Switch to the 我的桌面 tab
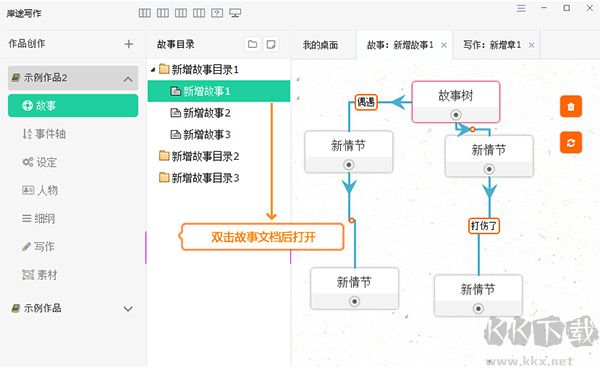 pos(321,45)
